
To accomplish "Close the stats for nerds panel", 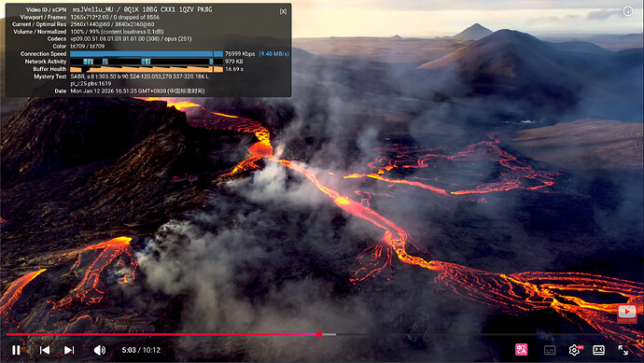I will pos(283,11).
